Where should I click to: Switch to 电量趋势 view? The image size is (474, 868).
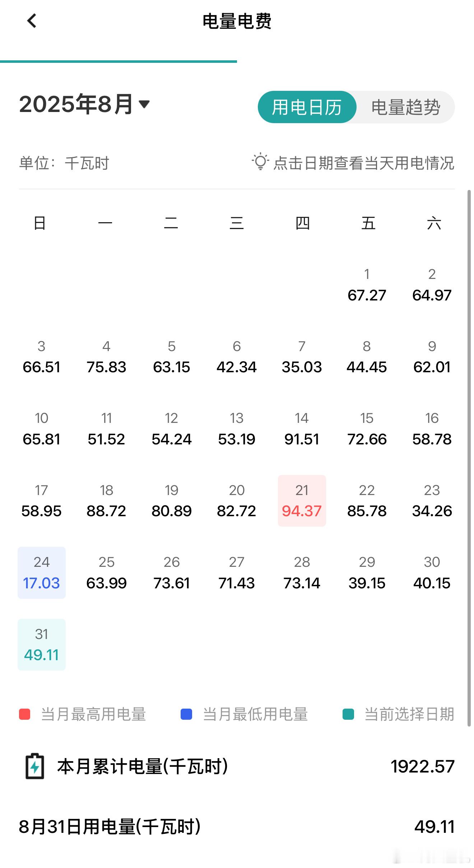click(406, 107)
